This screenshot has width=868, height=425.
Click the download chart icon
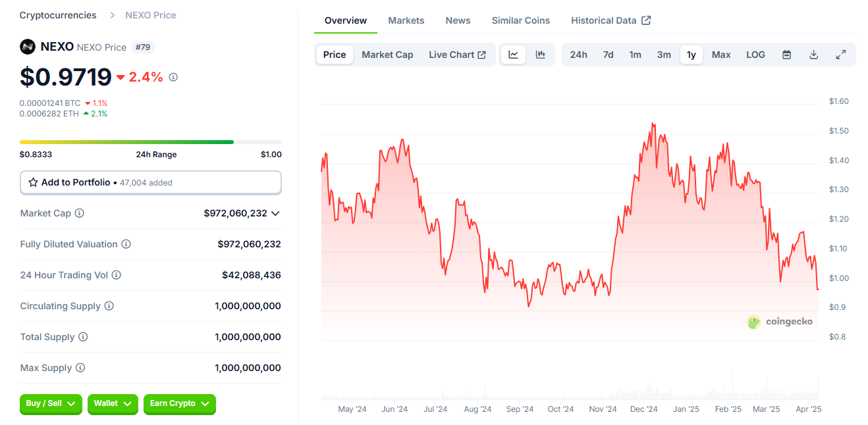[x=813, y=54]
